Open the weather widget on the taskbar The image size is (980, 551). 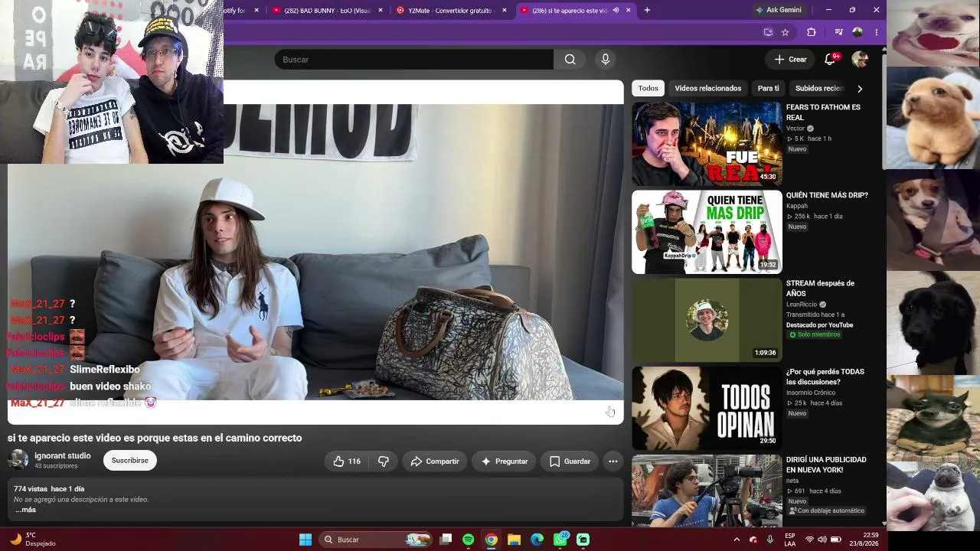pyautogui.click(x=34, y=540)
